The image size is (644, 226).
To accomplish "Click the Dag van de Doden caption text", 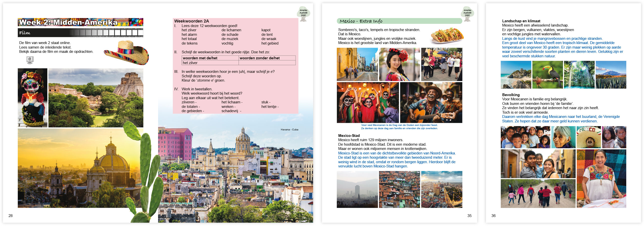I will click(x=399, y=127).
